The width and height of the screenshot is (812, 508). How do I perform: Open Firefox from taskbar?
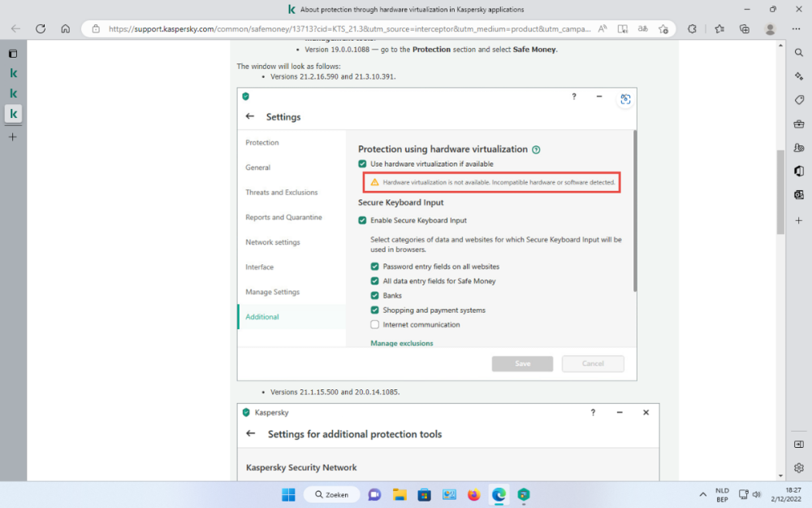[x=473, y=494]
